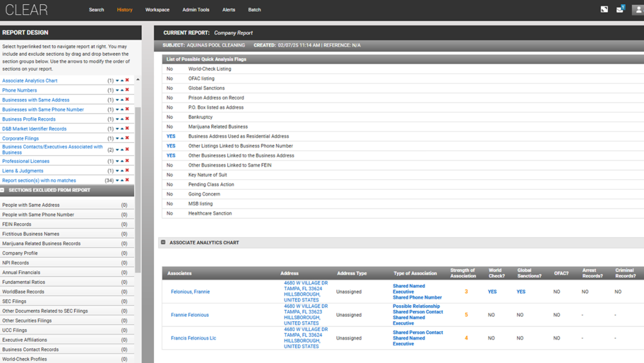The height and width of the screenshot is (363, 644).
Task: Open the user profile icon
Action: coord(638,10)
